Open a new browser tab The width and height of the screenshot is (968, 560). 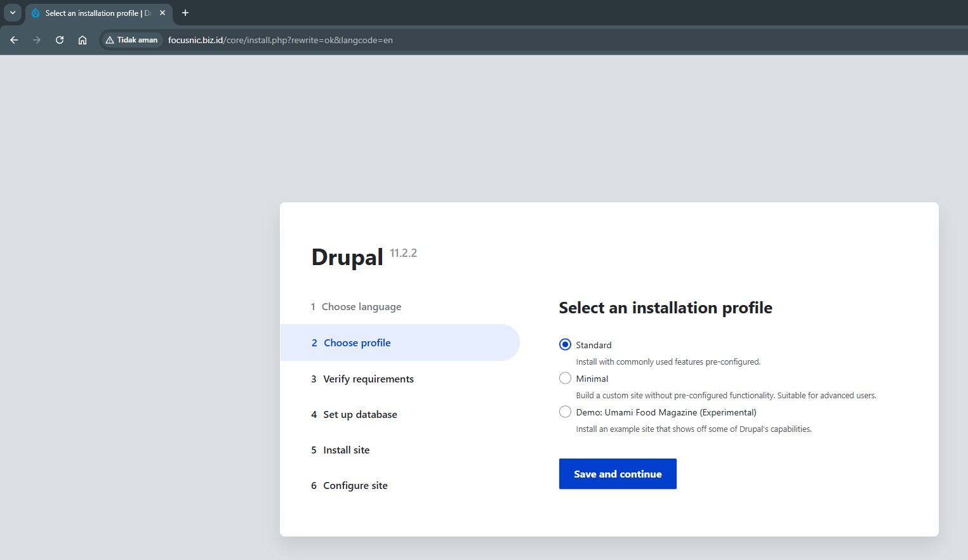click(185, 13)
